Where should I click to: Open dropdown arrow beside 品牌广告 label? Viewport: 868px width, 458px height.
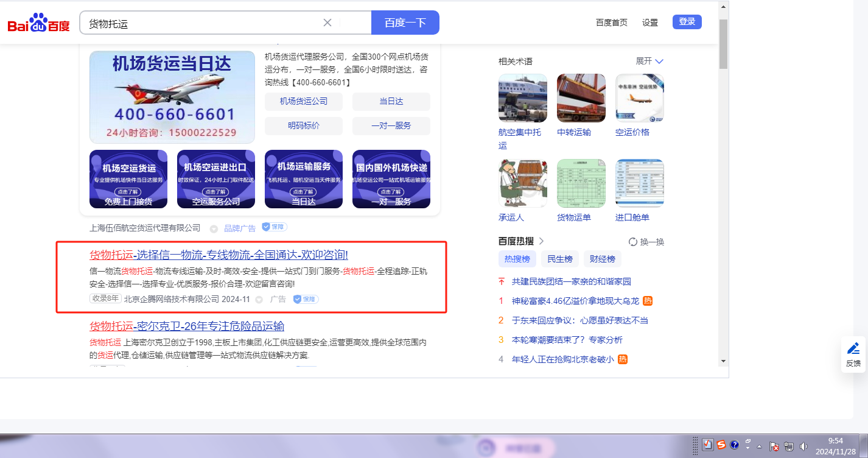point(214,228)
